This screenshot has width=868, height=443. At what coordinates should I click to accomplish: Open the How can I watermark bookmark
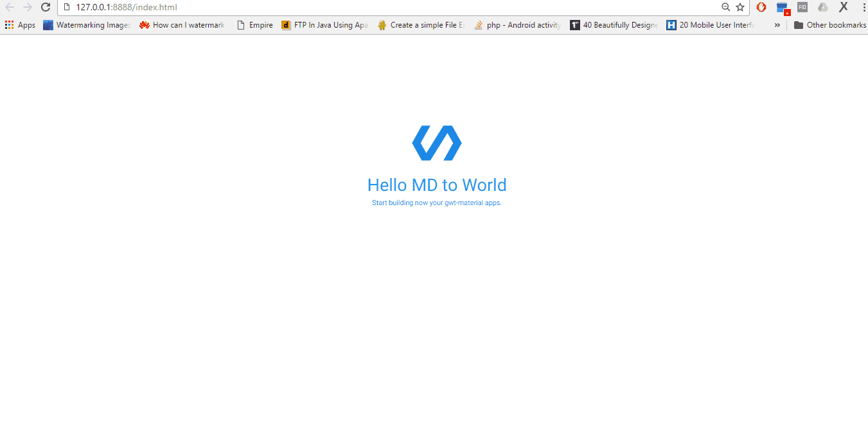(182, 25)
